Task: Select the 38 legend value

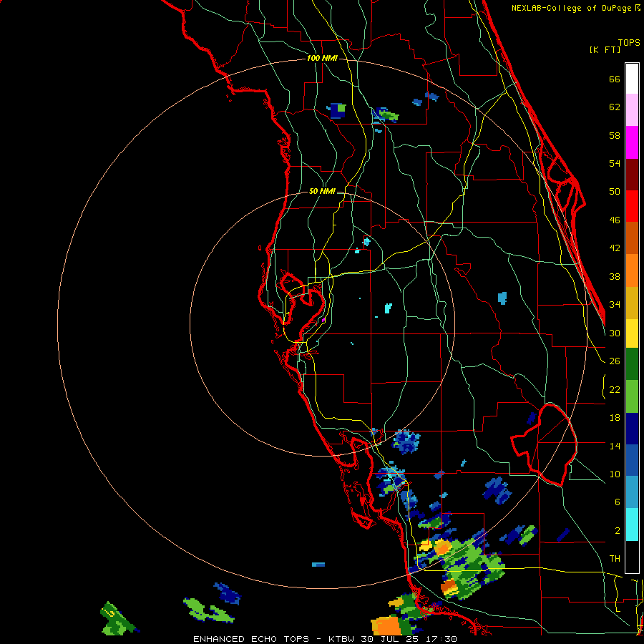Action: tap(615, 276)
